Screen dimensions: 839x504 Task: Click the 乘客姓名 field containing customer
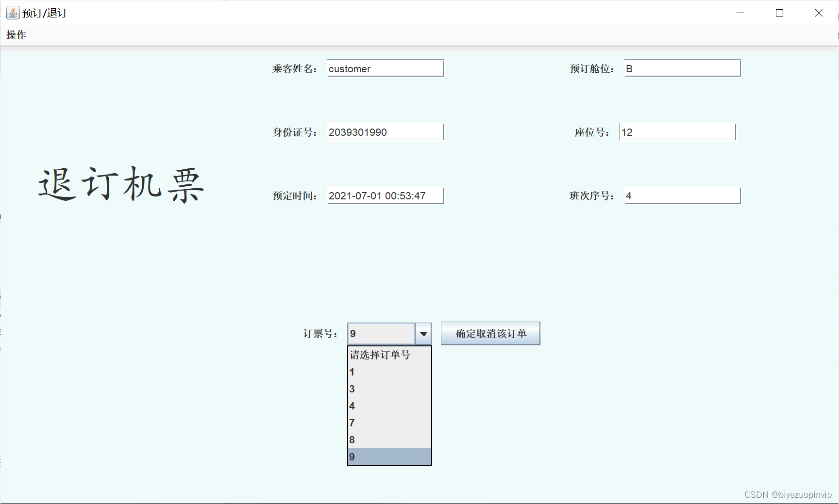pyautogui.click(x=385, y=68)
